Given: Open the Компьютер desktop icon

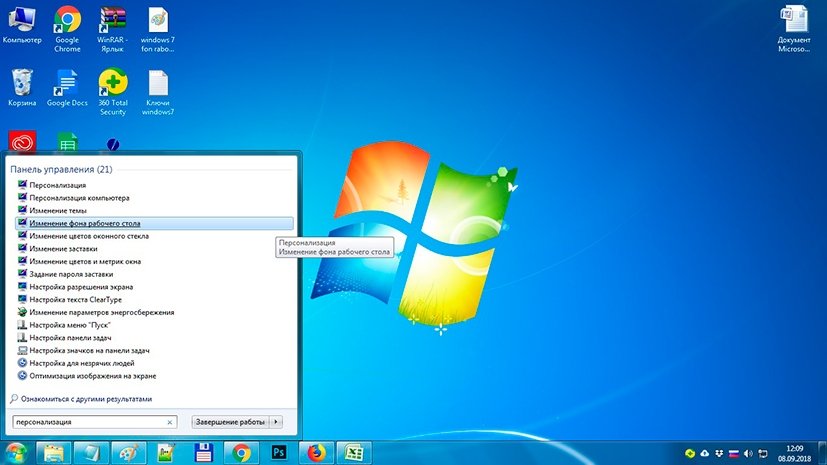Looking at the screenshot, I should (22, 26).
